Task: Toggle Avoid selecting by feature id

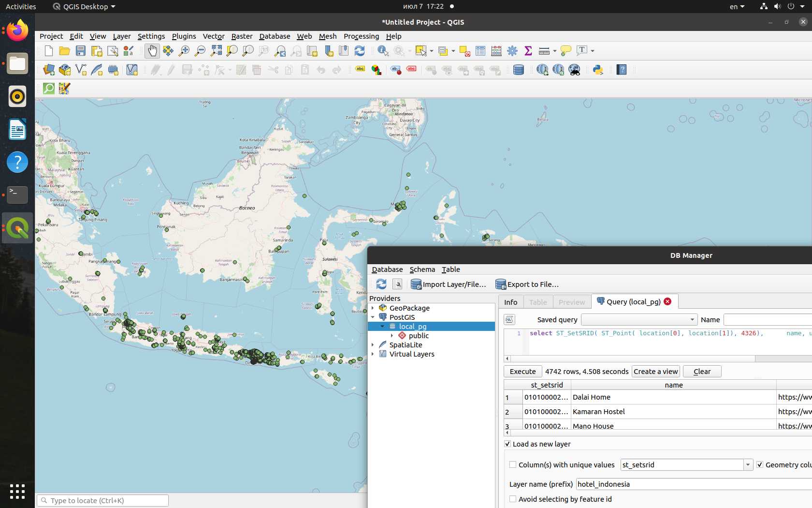Action: tap(512, 499)
